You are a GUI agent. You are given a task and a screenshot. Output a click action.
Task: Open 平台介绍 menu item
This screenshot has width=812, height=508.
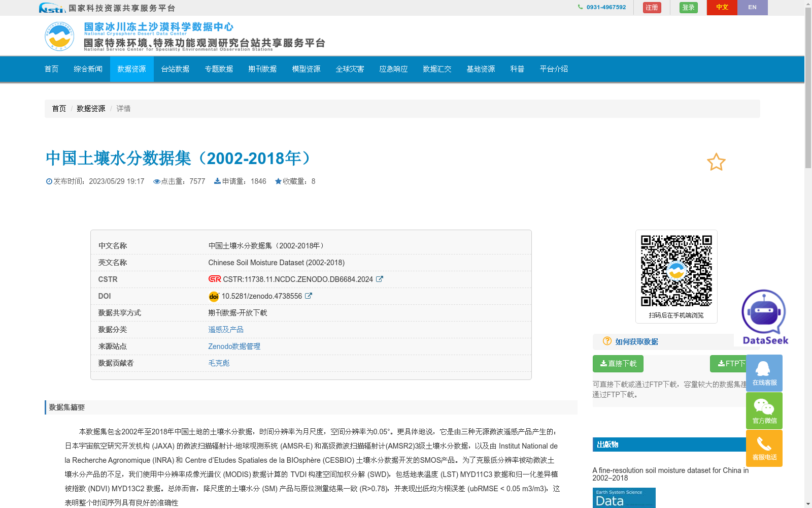pos(554,69)
